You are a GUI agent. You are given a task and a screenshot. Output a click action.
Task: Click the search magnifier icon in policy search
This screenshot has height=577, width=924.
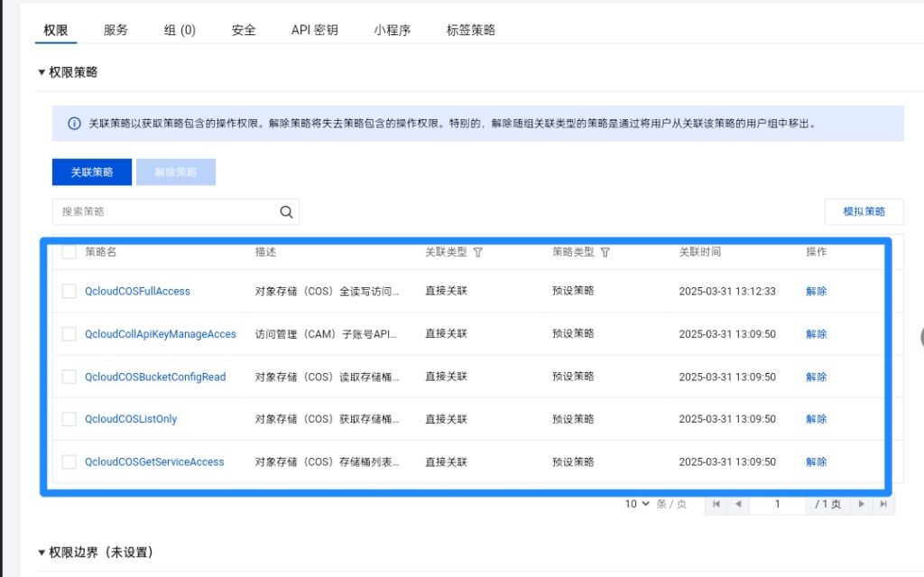286,212
